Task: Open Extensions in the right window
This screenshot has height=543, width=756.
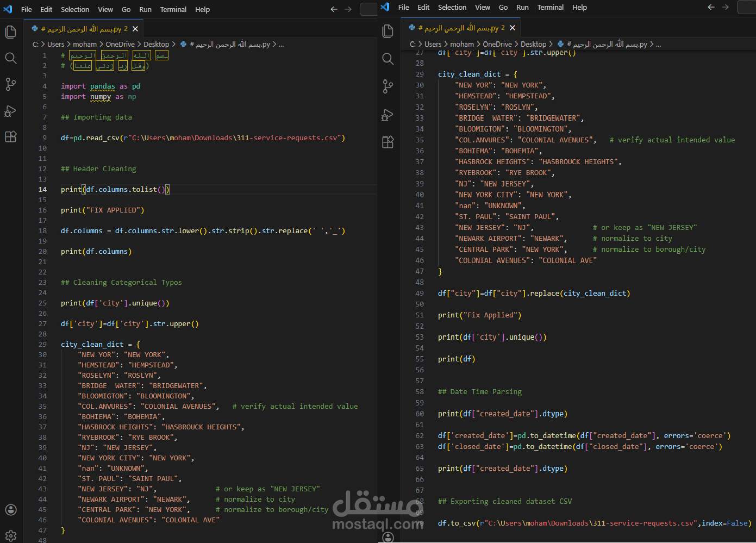Action: pos(388,141)
